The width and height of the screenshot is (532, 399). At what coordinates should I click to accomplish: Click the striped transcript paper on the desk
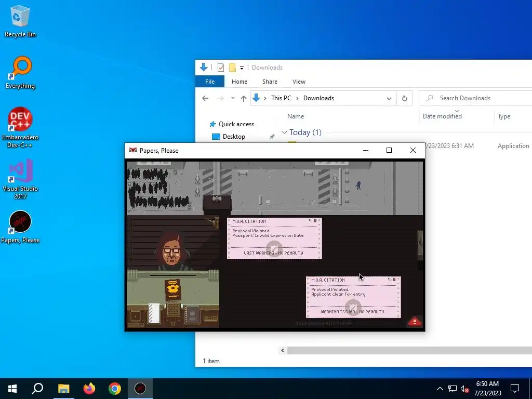(x=154, y=313)
